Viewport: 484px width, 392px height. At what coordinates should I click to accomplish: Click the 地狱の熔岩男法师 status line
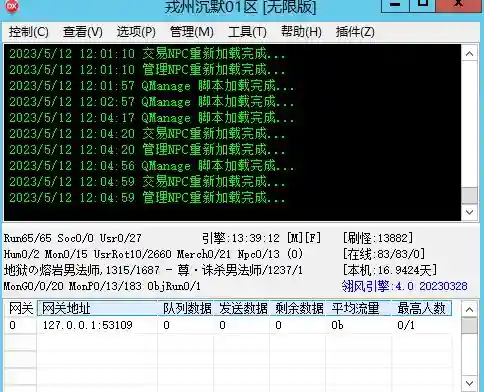coord(153,270)
